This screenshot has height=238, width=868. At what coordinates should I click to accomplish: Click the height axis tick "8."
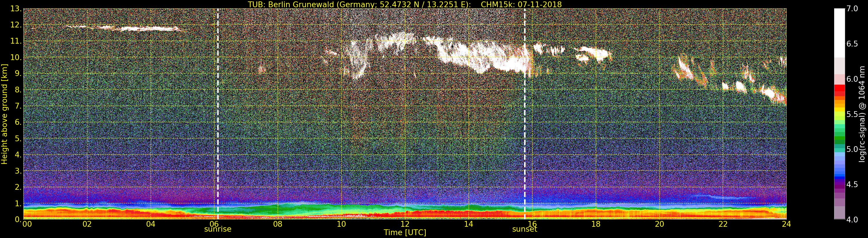coord(18,90)
